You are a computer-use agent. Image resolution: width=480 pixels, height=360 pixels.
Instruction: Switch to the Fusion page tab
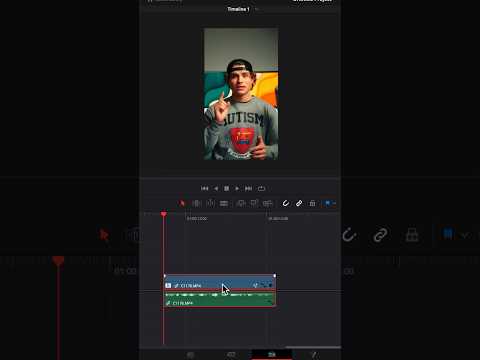pyautogui.click(x=313, y=355)
